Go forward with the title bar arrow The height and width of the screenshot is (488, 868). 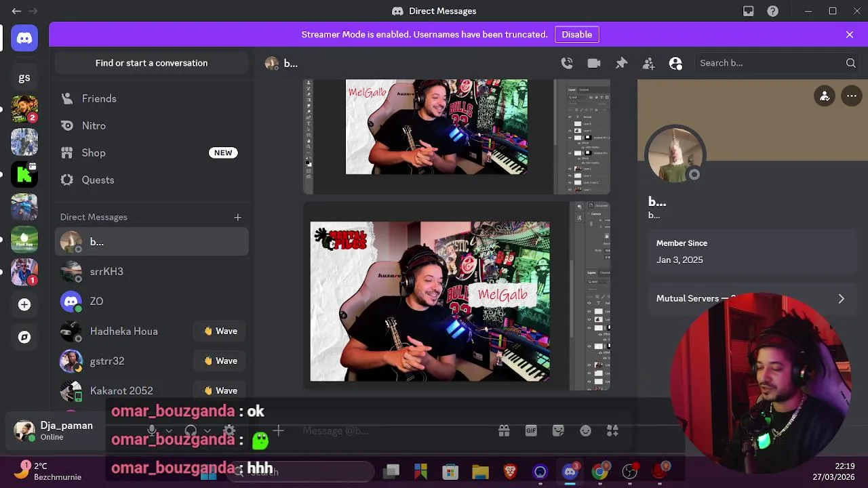coord(33,11)
